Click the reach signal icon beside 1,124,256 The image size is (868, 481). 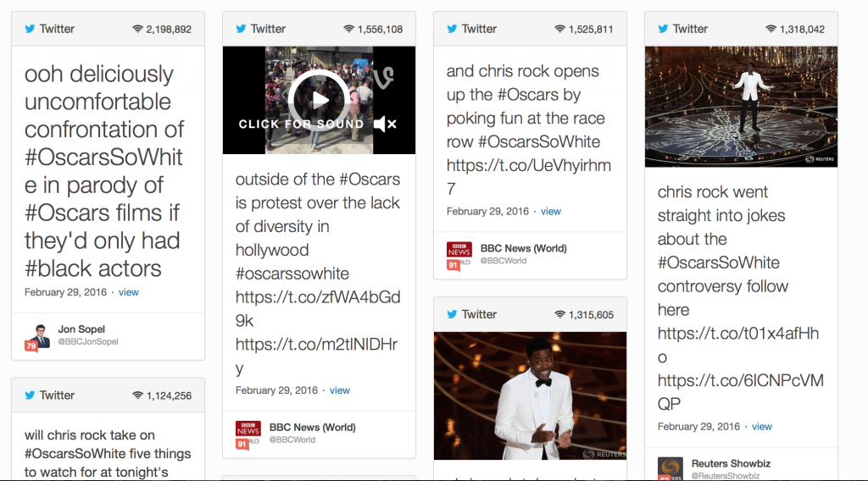coord(137,395)
